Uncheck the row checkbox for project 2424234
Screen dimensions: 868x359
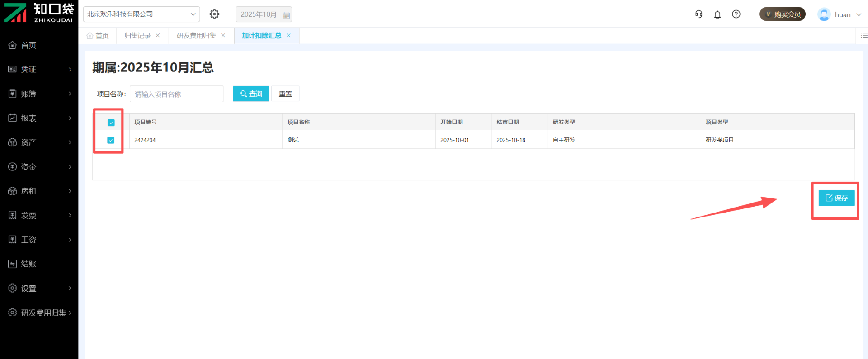pyautogui.click(x=111, y=140)
